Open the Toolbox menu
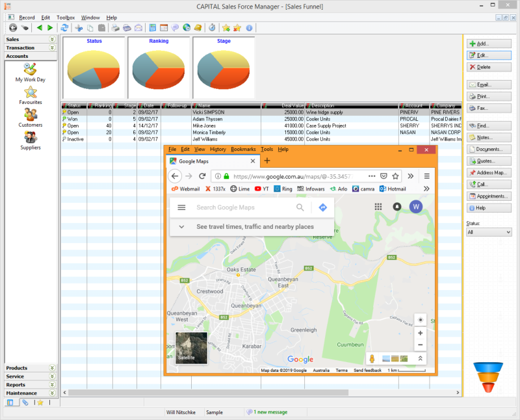Screen dimensions: 520x420 click(66, 18)
